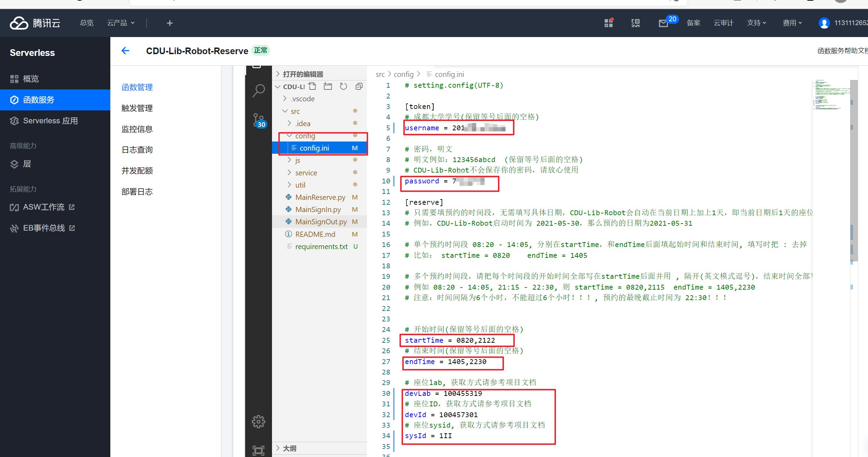The image size is (868, 457).
Task: Toggle the fullscreen icon below the gear
Action: tap(259, 450)
